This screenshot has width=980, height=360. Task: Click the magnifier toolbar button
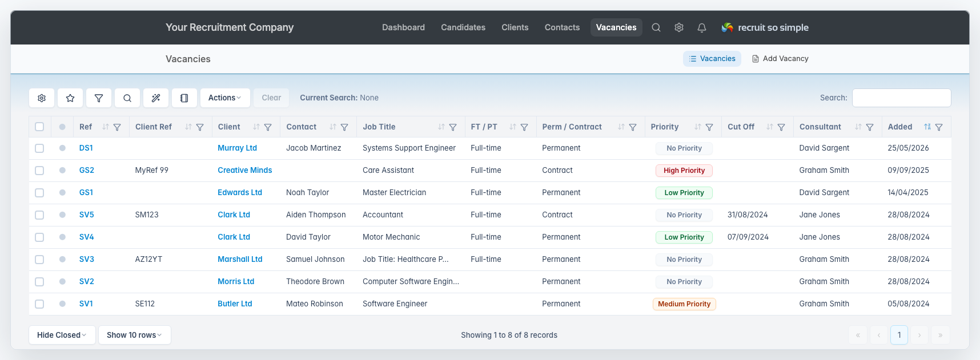tap(127, 98)
